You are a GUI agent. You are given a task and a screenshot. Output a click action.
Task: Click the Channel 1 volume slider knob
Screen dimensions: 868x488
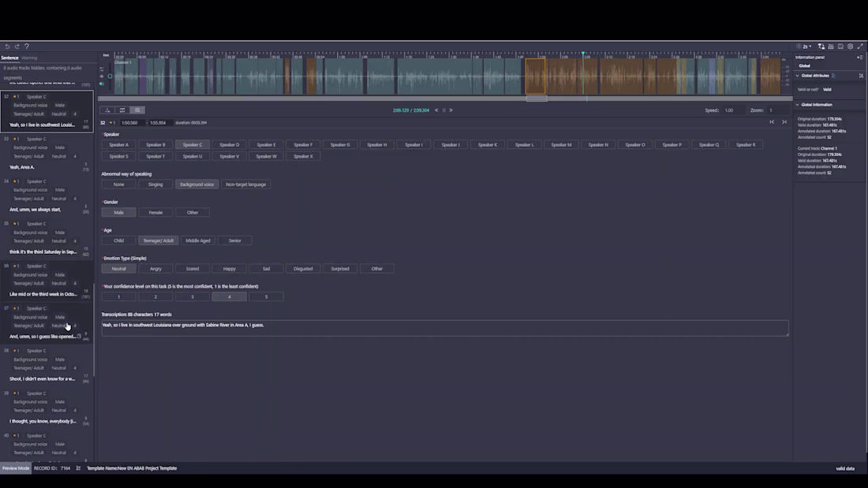(x=110, y=76)
